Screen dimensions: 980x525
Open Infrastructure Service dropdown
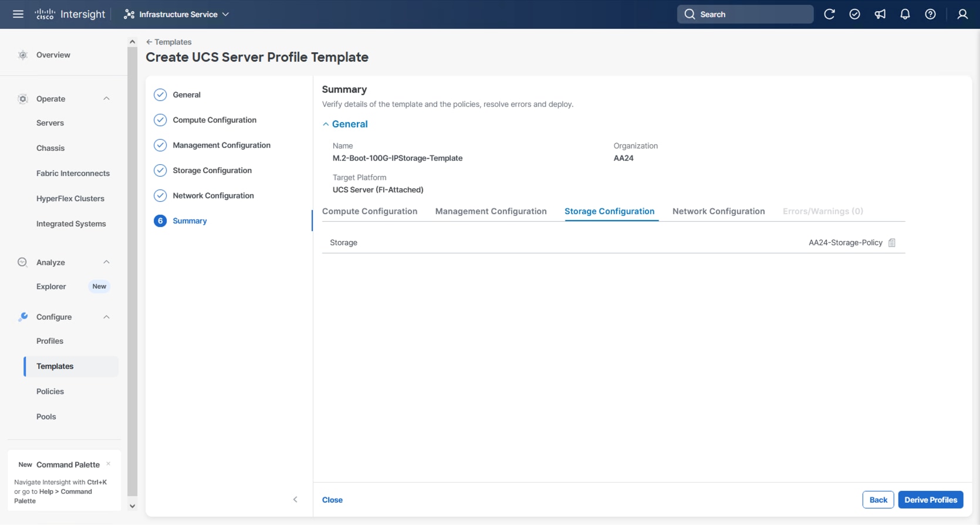[177, 14]
